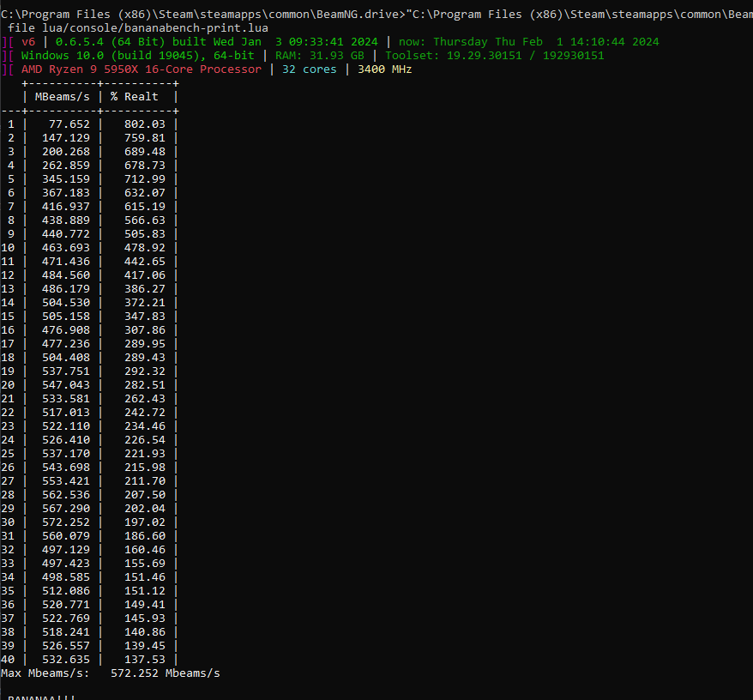The height and width of the screenshot is (700, 753).
Task: Click the value 207.50 in row 28
Action: pos(145,495)
